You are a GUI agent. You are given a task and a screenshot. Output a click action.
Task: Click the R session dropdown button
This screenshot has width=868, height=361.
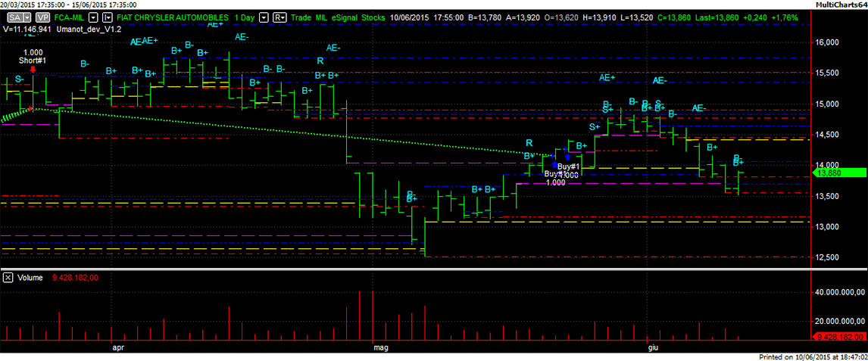coord(279,16)
